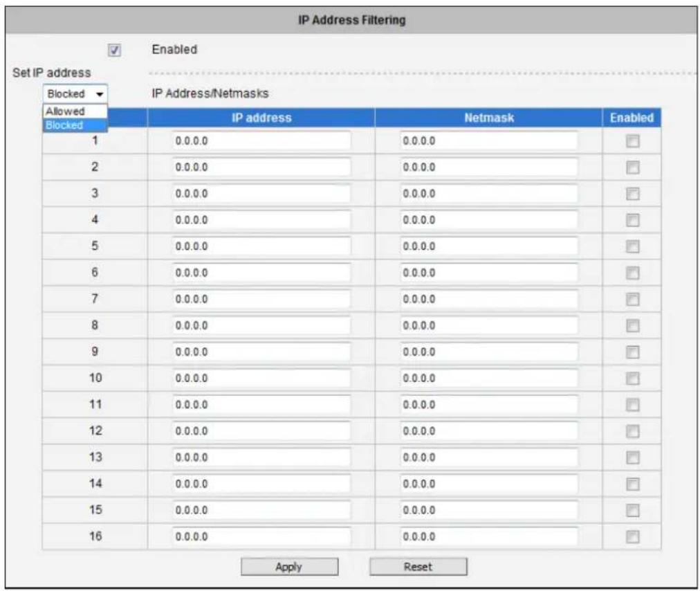The image size is (700, 591).
Task: Focus the Netmask field in row 2
Action: pyautogui.click(x=489, y=167)
